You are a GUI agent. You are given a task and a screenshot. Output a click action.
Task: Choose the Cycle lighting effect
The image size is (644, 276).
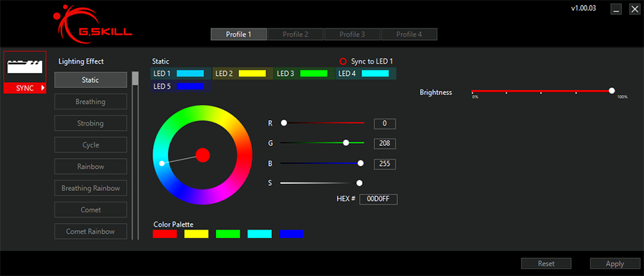[x=90, y=145]
